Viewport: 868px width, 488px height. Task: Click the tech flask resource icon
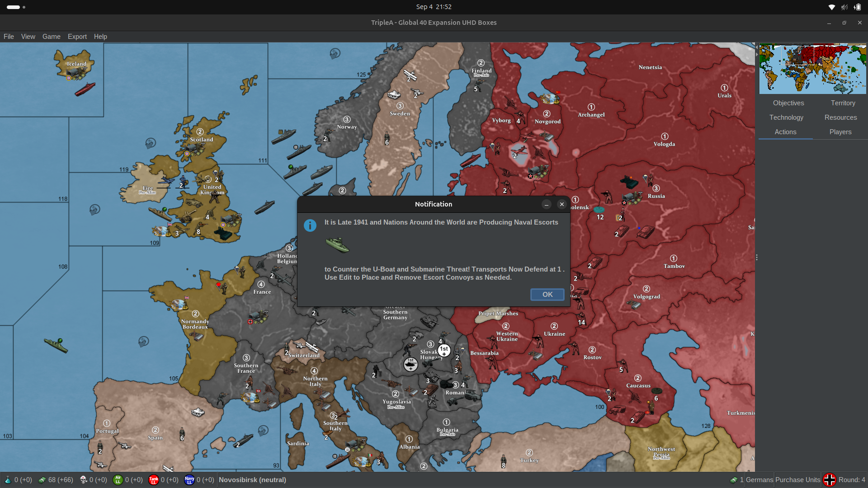pyautogui.click(x=8, y=480)
